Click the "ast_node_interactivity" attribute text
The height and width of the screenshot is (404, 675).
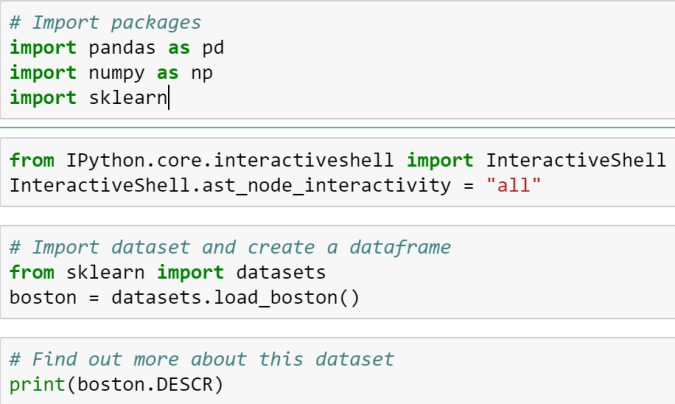point(307,186)
